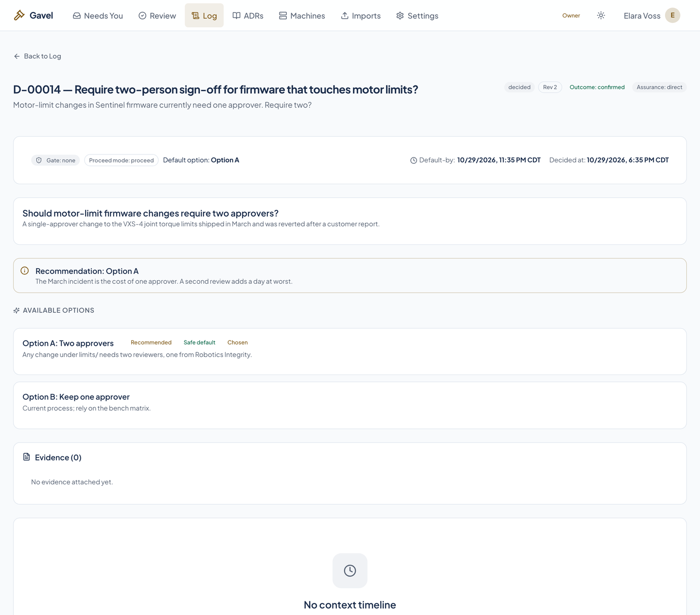
Task: Switch to the Machines tab
Action: [302, 16]
